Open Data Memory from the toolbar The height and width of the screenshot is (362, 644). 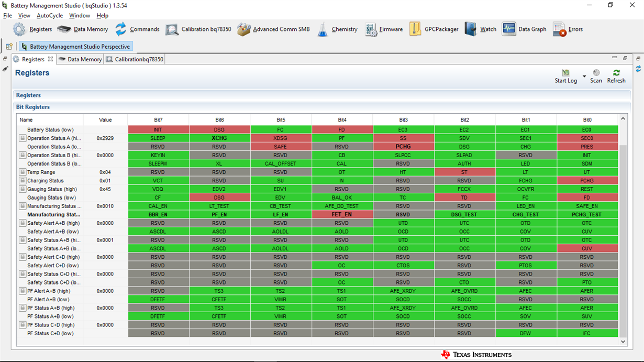[x=82, y=29]
